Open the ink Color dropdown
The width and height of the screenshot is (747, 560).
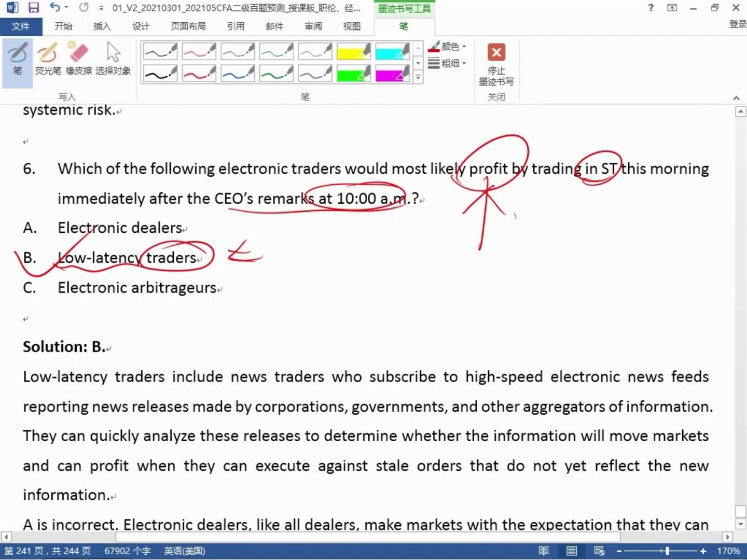click(448, 47)
